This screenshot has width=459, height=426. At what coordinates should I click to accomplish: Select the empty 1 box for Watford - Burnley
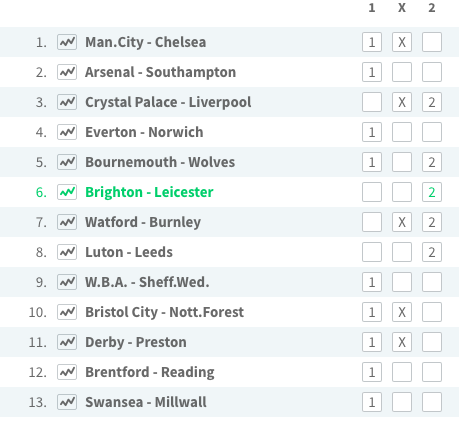(x=372, y=222)
